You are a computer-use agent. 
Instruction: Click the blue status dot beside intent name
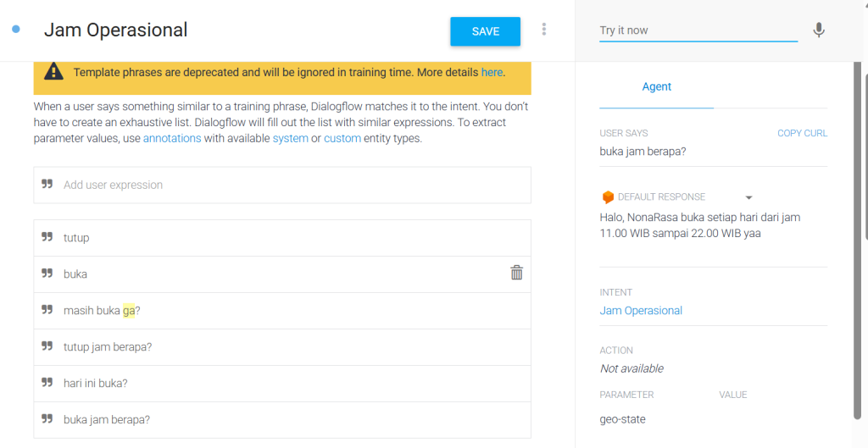coord(16,30)
